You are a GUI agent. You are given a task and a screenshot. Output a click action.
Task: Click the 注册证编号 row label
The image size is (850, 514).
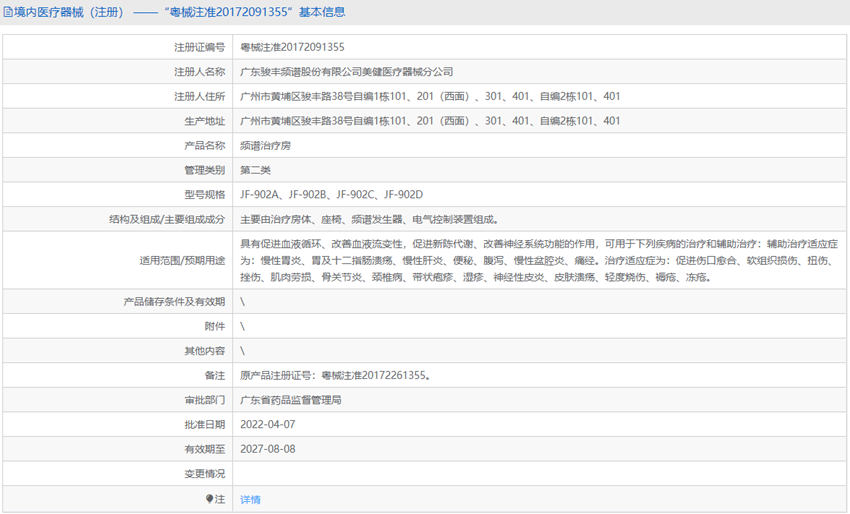tap(199, 47)
